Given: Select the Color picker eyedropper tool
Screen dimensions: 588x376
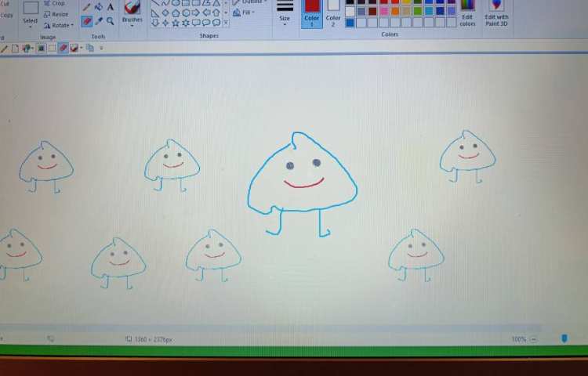Looking at the screenshot, I should coord(99,21).
